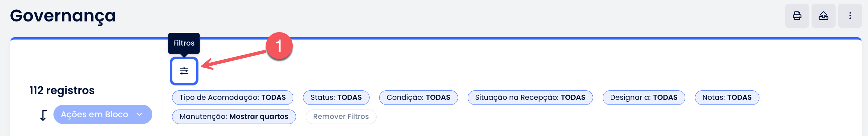The height and width of the screenshot is (136, 868).
Task: Click the Status: TODAS filter chip
Action: [x=336, y=97]
